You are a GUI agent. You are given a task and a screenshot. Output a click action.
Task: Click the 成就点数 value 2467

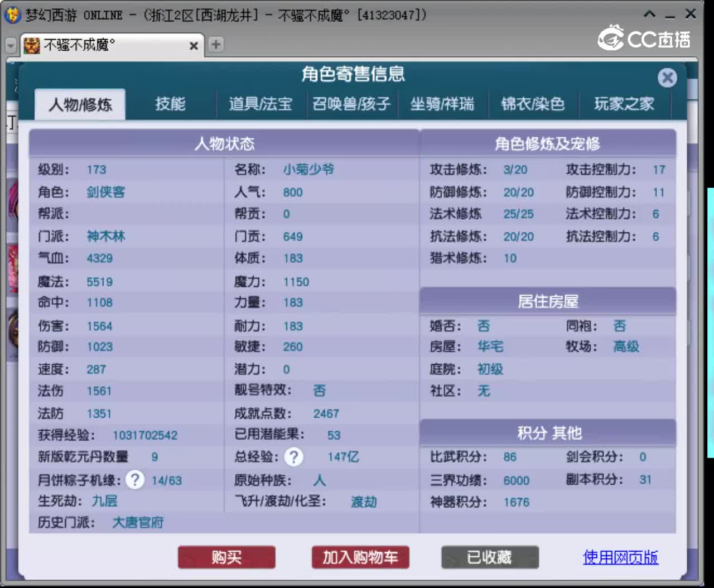(326, 414)
